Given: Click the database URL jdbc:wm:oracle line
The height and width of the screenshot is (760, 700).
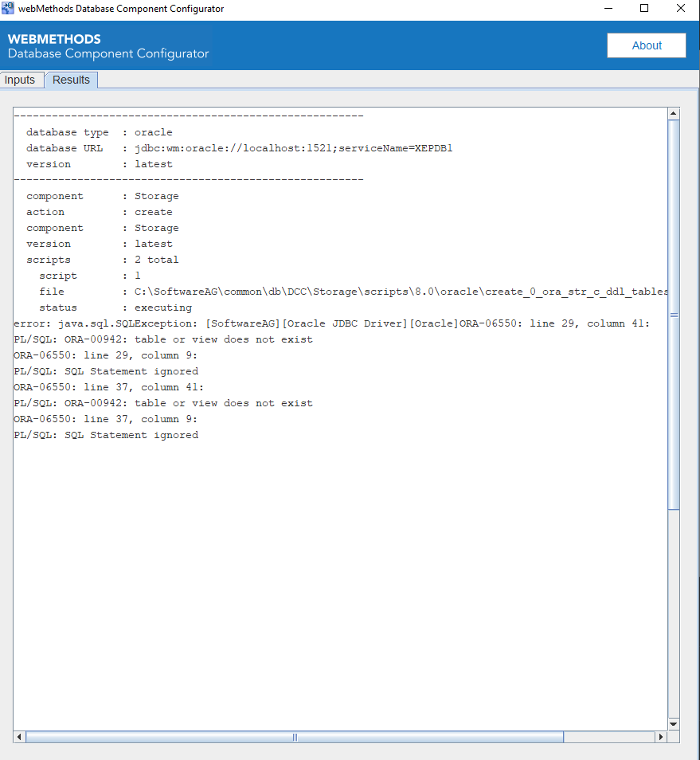Looking at the screenshot, I should [240, 148].
